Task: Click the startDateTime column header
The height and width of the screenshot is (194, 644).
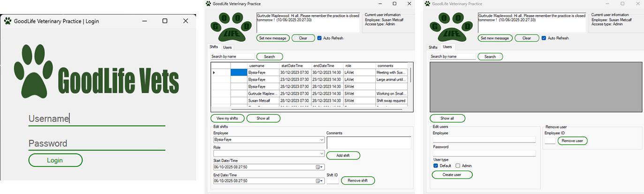Action: coord(295,66)
